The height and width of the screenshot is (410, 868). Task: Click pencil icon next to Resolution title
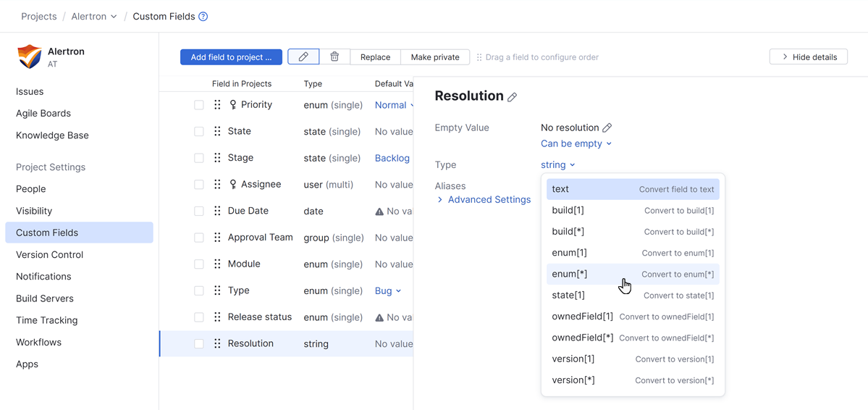coord(513,97)
